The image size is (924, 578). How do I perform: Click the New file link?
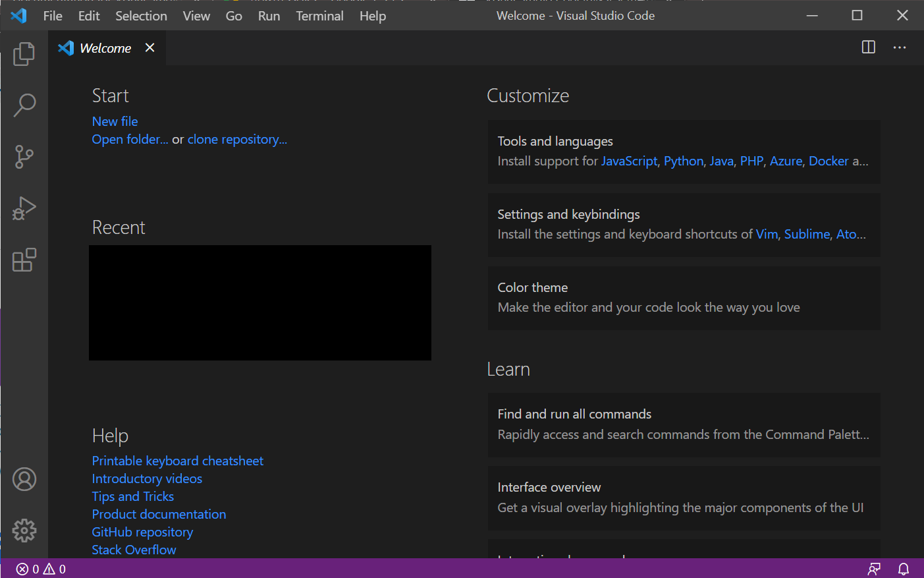click(x=115, y=121)
